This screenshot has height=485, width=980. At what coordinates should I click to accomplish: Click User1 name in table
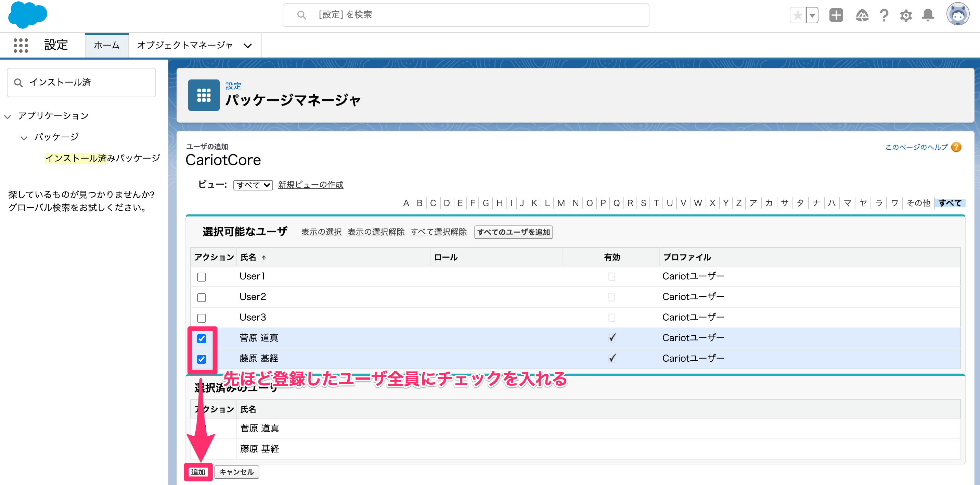(252, 276)
